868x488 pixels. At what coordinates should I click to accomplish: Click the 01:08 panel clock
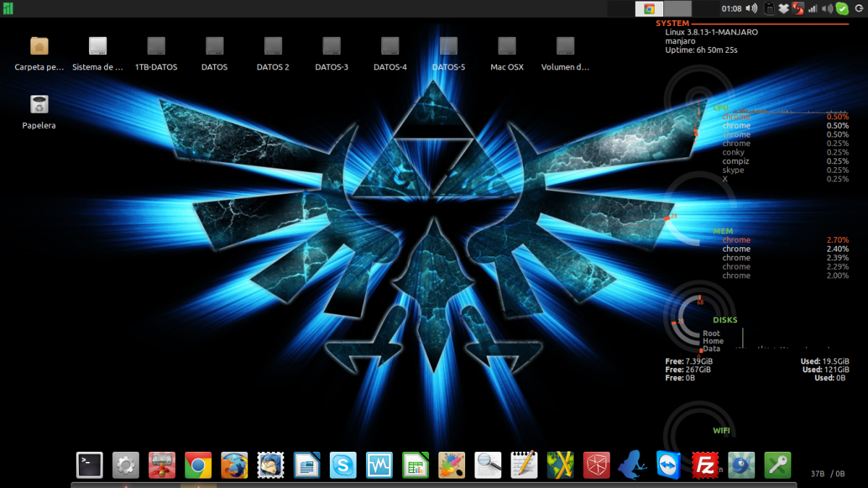point(731,9)
